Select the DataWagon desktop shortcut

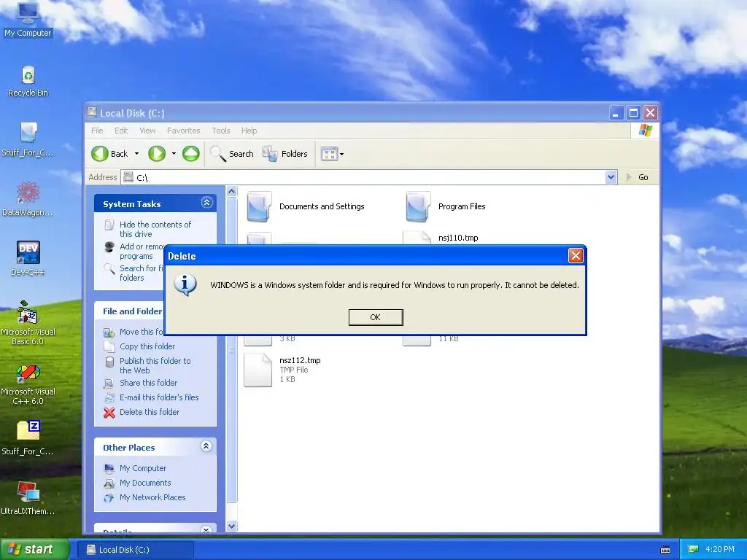(28, 198)
